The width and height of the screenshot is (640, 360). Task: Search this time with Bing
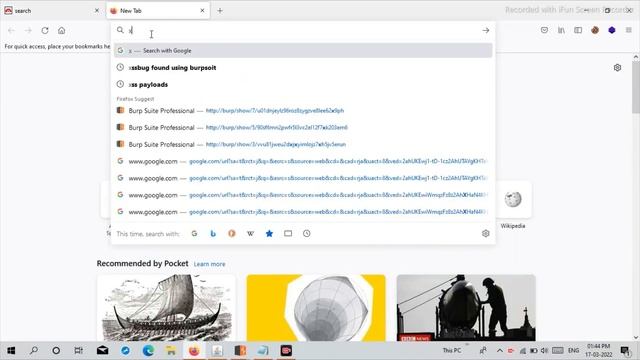click(213, 233)
